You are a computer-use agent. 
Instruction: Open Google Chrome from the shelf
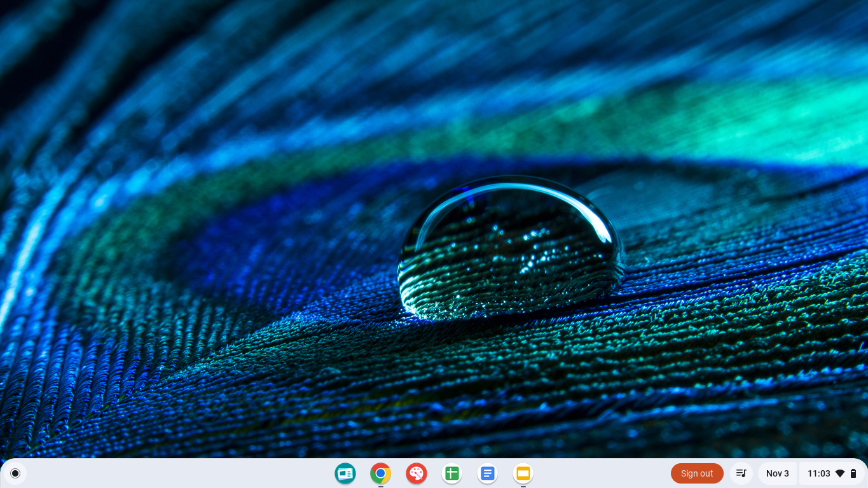(x=380, y=473)
